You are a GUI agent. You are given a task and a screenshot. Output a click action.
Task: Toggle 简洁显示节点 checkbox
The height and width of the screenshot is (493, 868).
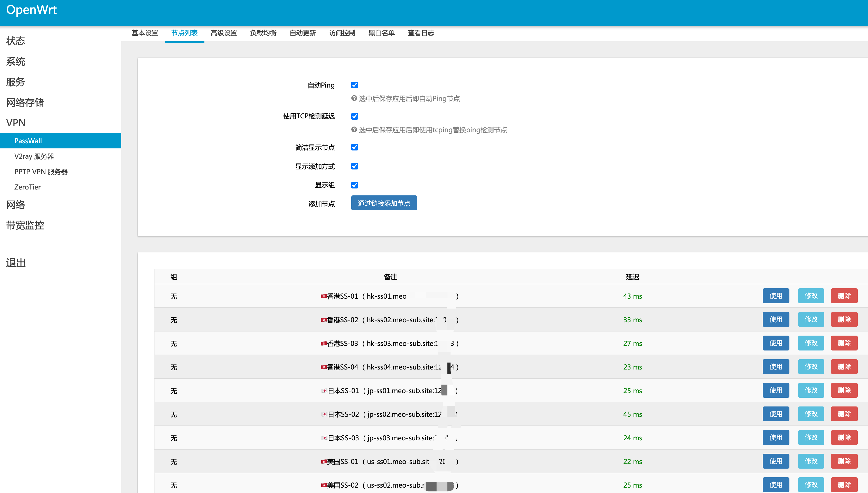tap(354, 147)
